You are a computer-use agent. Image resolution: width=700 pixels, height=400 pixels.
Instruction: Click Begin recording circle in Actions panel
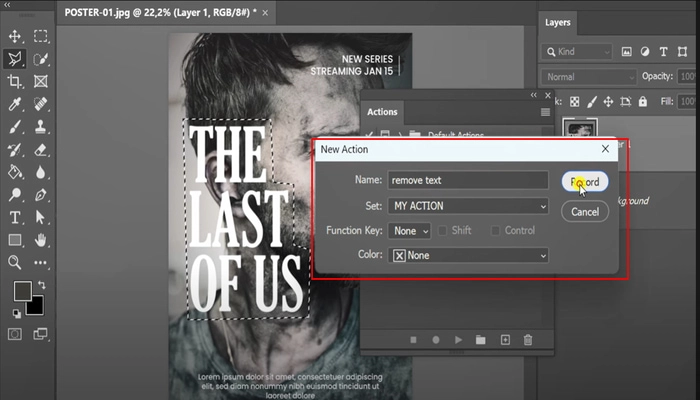pyautogui.click(x=436, y=340)
